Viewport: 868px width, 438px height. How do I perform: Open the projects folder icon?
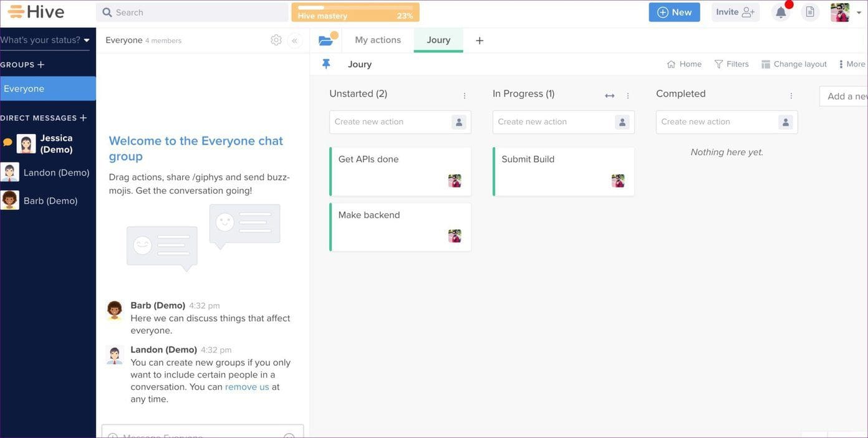(x=326, y=40)
